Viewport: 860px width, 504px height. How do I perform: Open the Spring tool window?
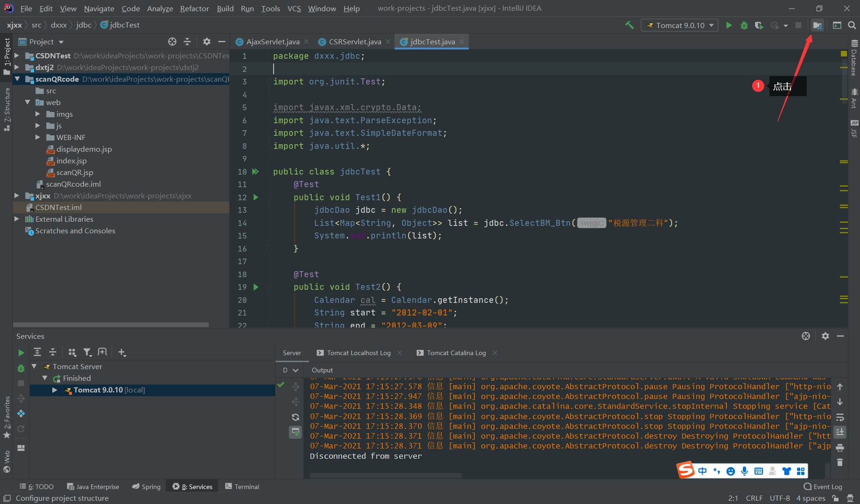click(146, 486)
